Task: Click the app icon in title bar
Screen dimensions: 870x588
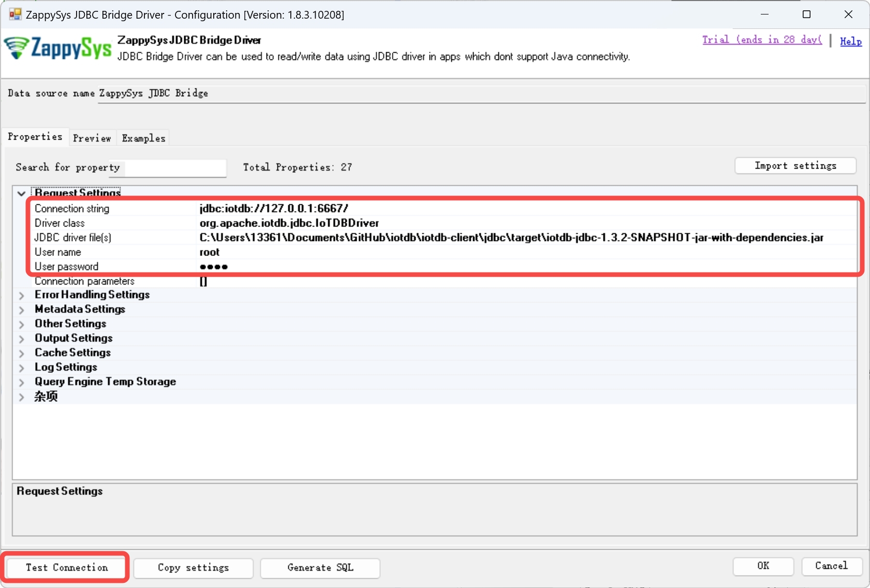Action: tap(15, 14)
